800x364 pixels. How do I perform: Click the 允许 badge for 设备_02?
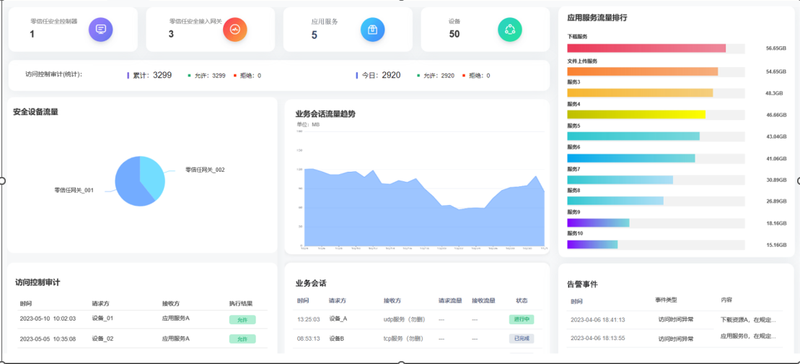click(242, 338)
